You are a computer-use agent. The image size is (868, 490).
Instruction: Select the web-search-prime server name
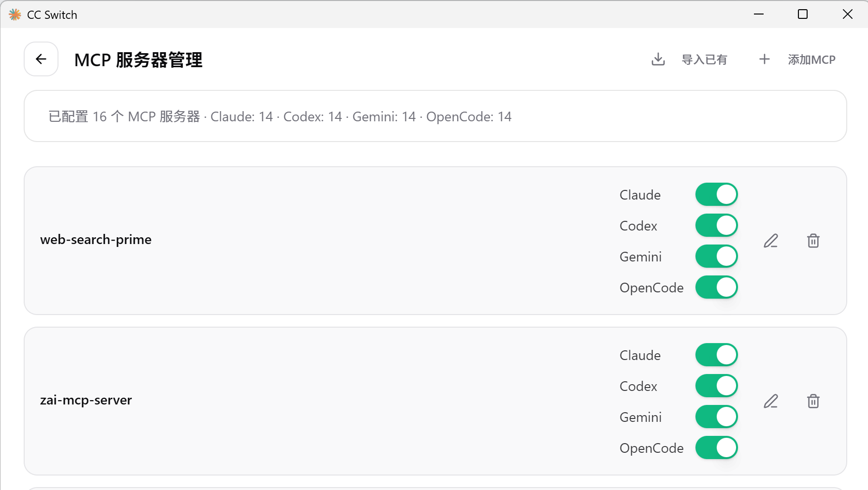pos(96,240)
